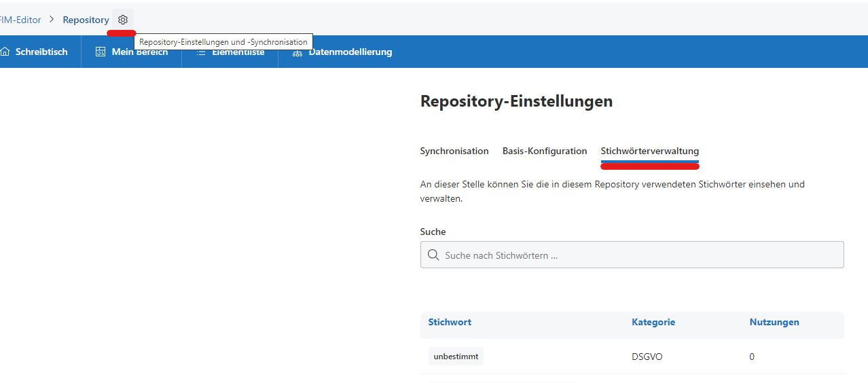Go to FIM-Editor breadcrumb link
Image resolution: width=868 pixels, height=383 pixels.
[20, 20]
